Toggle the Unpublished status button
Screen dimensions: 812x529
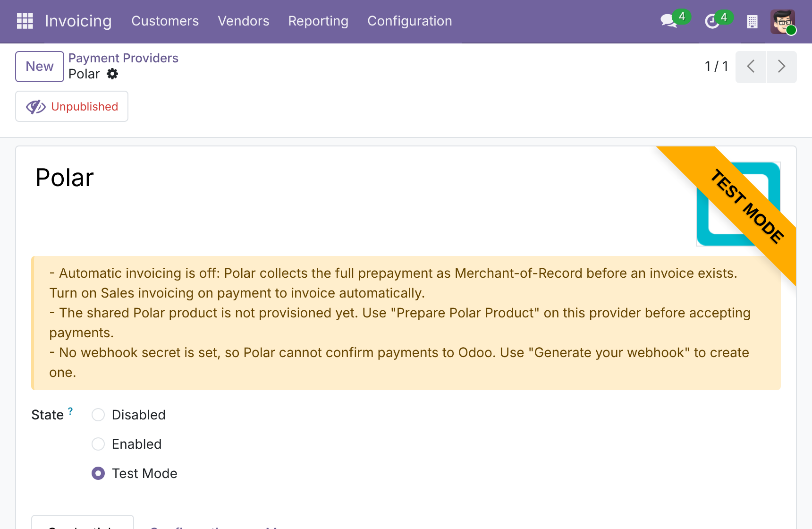click(72, 106)
